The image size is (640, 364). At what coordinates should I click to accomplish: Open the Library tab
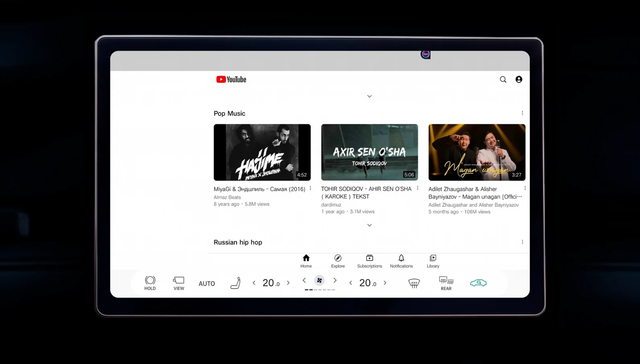click(x=433, y=261)
